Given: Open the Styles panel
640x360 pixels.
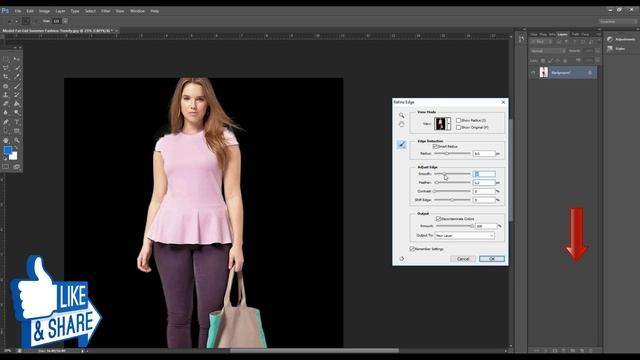Looking at the screenshot, I should [x=616, y=49].
